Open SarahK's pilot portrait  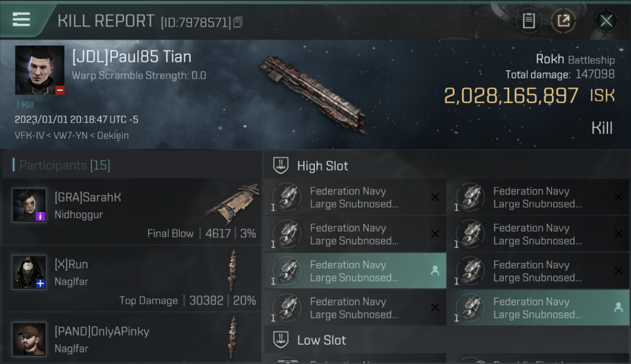pyautogui.click(x=29, y=205)
